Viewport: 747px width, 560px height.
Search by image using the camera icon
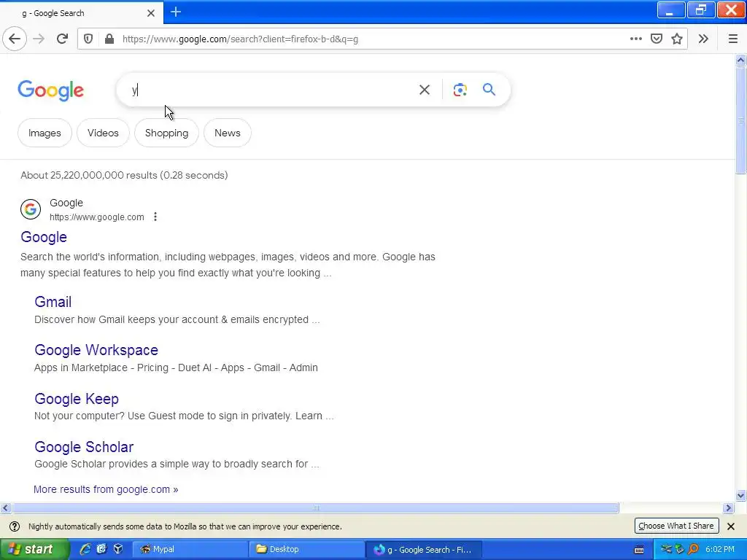[x=460, y=90]
